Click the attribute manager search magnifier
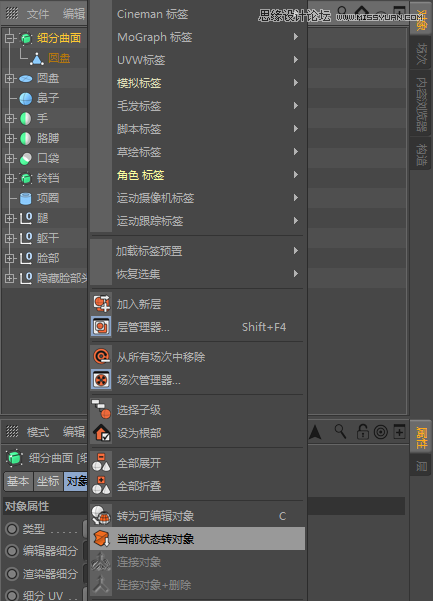 tap(340, 432)
